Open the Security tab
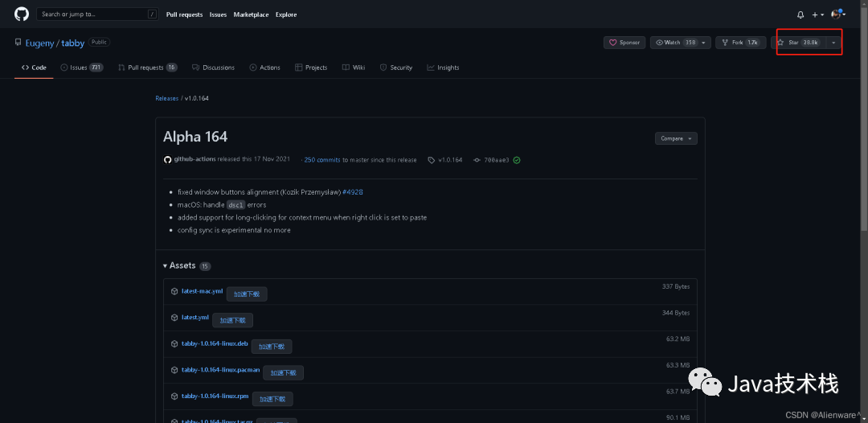The image size is (868, 423). (395, 68)
